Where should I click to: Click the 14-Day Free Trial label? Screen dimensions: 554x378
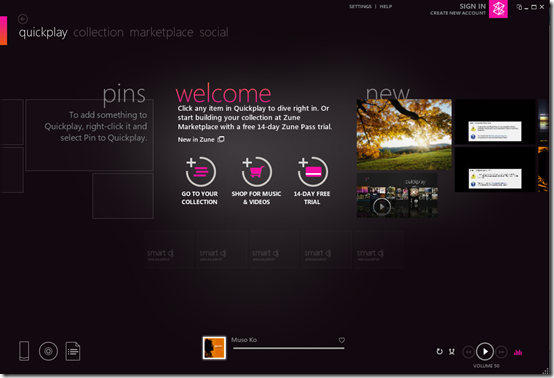click(x=312, y=198)
